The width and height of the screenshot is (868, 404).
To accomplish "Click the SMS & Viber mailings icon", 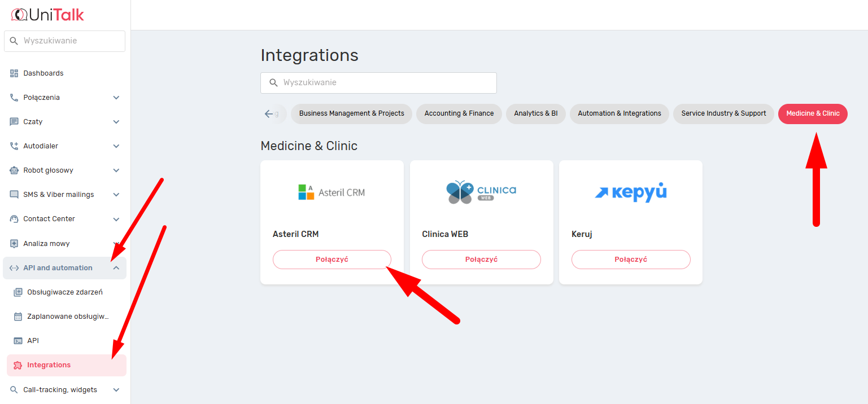I will 14,195.
